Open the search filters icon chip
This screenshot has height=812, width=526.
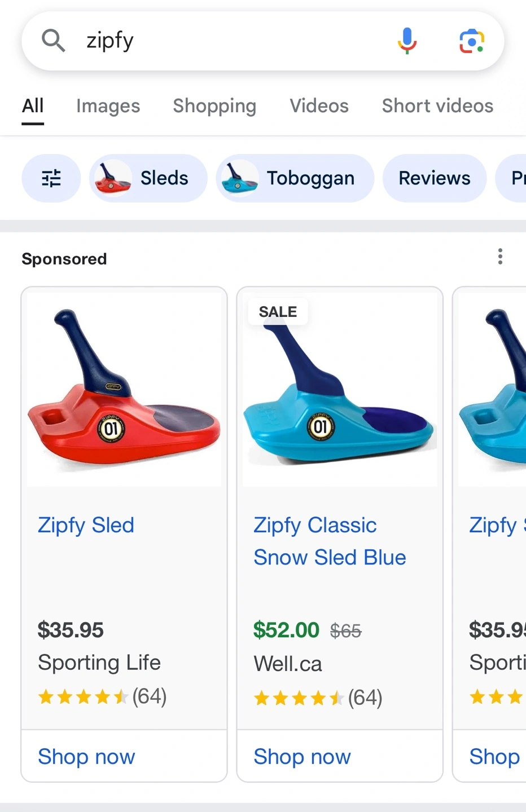[51, 178]
